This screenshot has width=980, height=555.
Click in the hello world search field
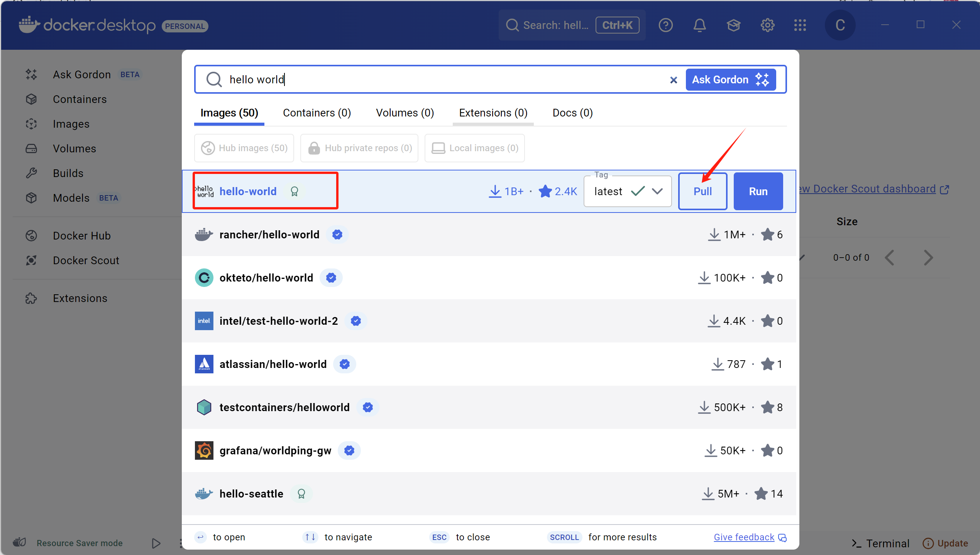pyautogui.click(x=444, y=79)
